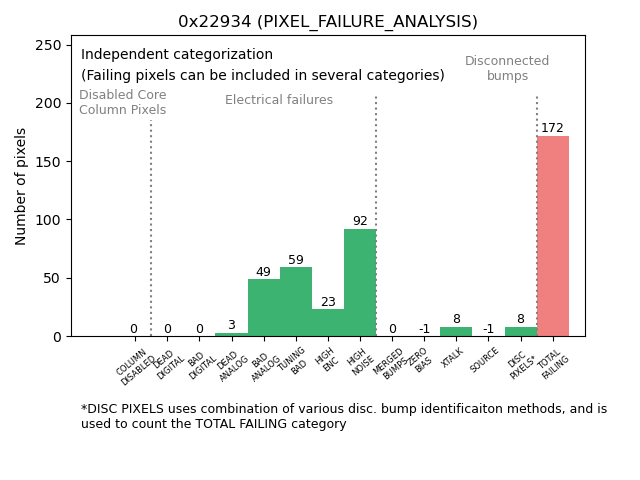Image resolution: width=640 pixels, height=480 pixels.
Task: Click the DISC PIXELS bar
Action: (520, 332)
